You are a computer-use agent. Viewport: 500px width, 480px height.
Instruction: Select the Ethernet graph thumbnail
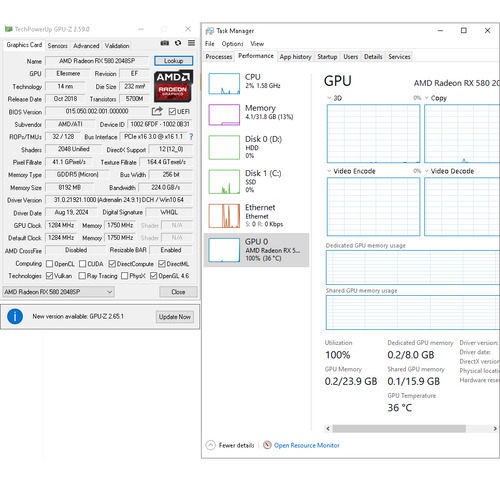[x=224, y=216]
